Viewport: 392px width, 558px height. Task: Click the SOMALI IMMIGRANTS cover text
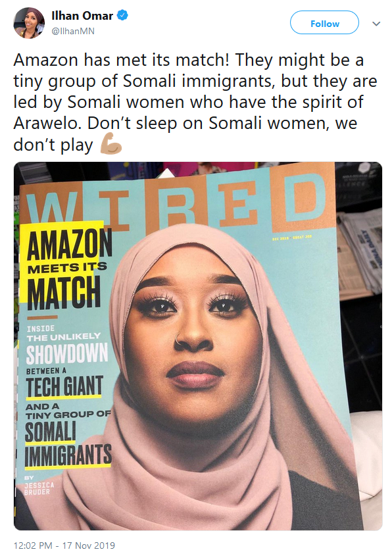[68, 444]
